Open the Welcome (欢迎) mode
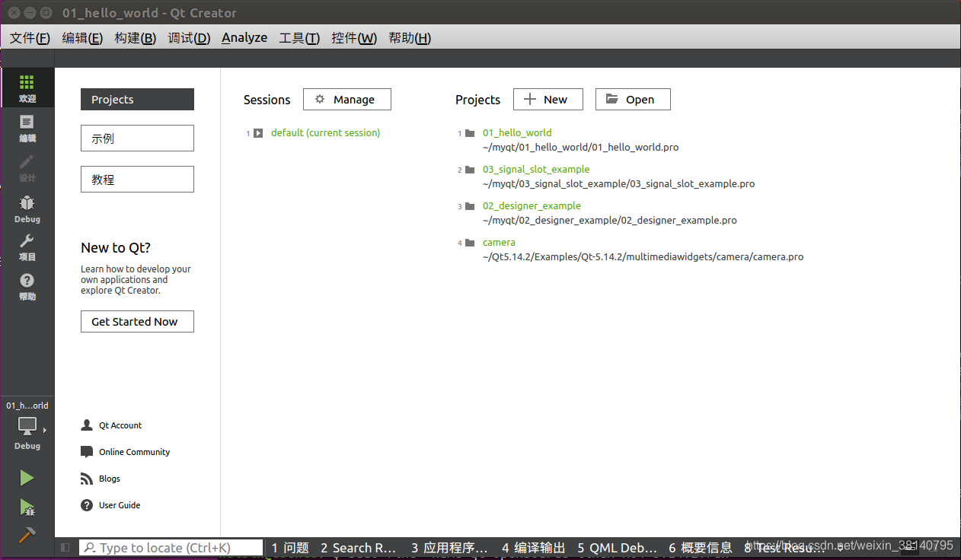This screenshot has height=560, width=961. 27,88
